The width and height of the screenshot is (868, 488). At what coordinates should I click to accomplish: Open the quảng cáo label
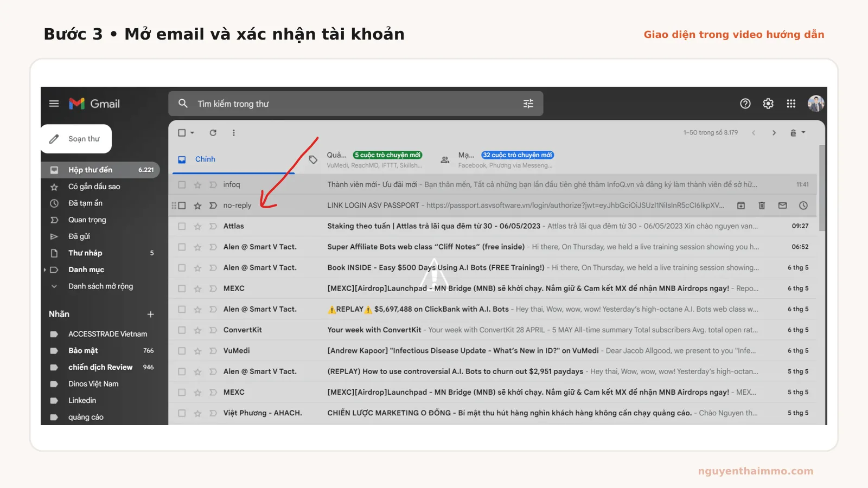[101, 417]
